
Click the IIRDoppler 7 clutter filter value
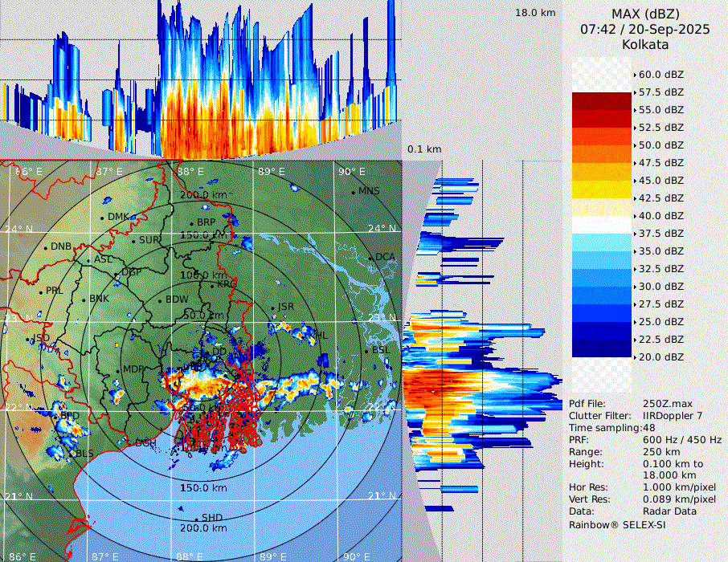673,416
